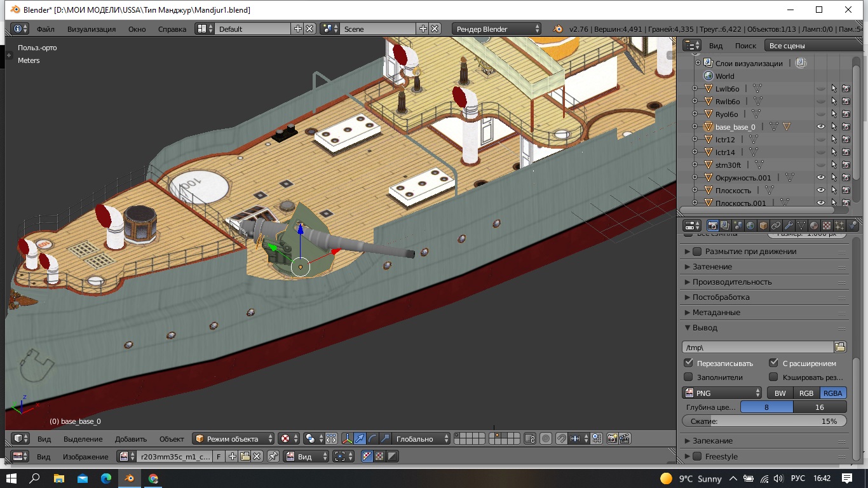Image resolution: width=868 pixels, height=488 pixels.
Task: Open the Particles properties tab icon
Action: pos(839,226)
